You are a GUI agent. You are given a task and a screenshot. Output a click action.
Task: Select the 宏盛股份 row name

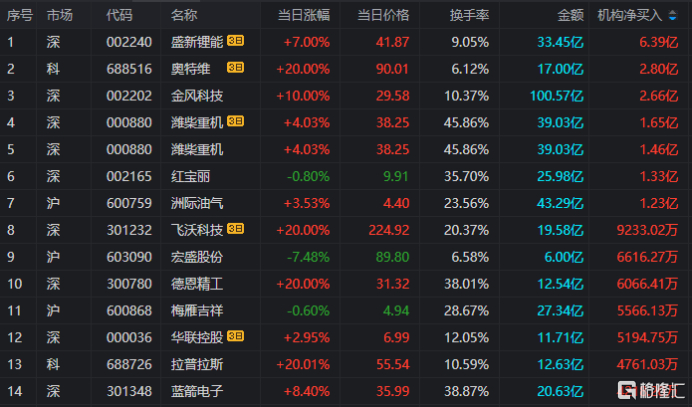[197, 257]
